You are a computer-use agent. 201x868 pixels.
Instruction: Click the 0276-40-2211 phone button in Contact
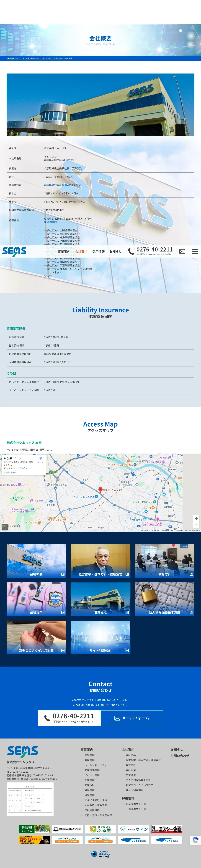pyautogui.click(x=69, y=718)
